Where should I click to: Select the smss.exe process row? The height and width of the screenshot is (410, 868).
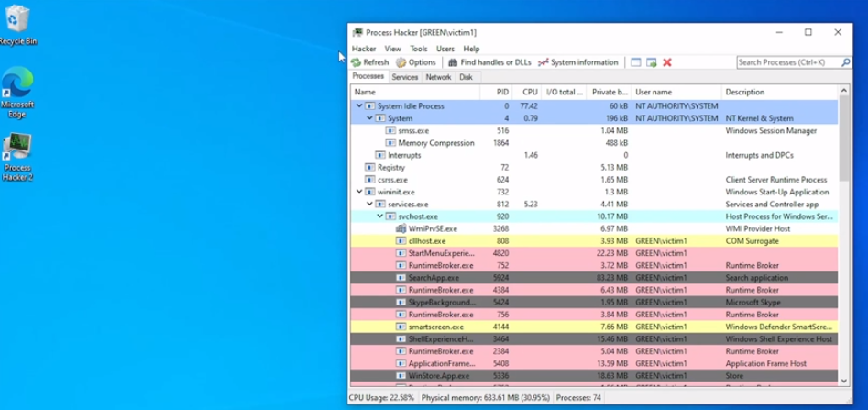click(x=595, y=131)
